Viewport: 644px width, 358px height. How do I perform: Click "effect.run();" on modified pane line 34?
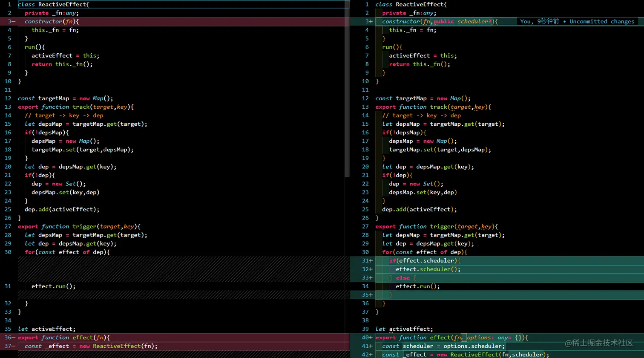click(418, 286)
